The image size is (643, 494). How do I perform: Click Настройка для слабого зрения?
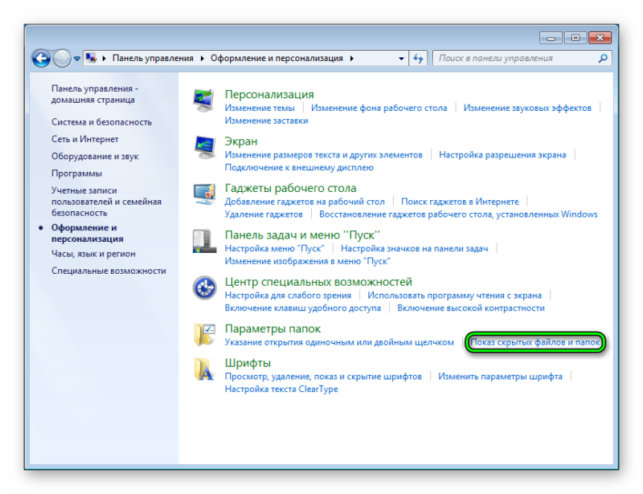click(288, 295)
